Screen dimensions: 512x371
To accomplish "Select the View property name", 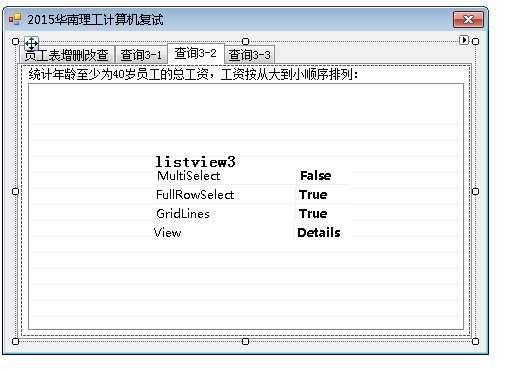I will [x=168, y=233].
